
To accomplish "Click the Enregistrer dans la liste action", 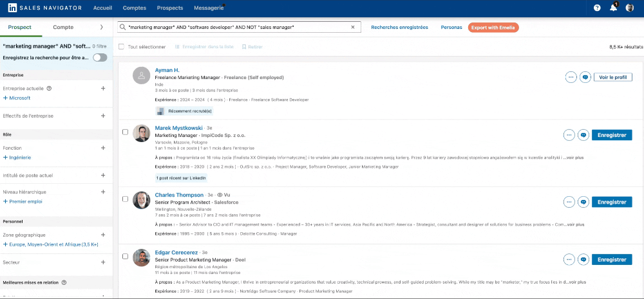I will 204,47.
